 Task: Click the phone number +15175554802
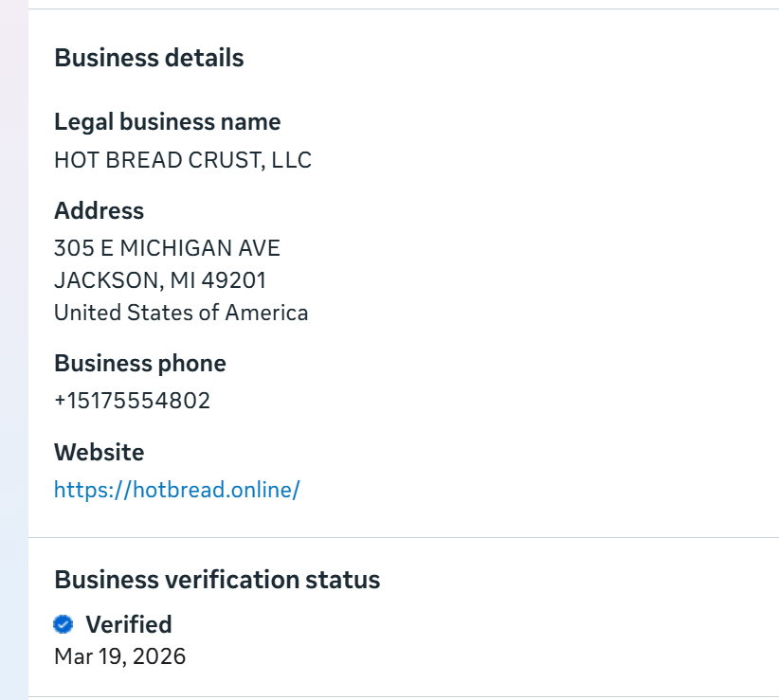(132, 401)
